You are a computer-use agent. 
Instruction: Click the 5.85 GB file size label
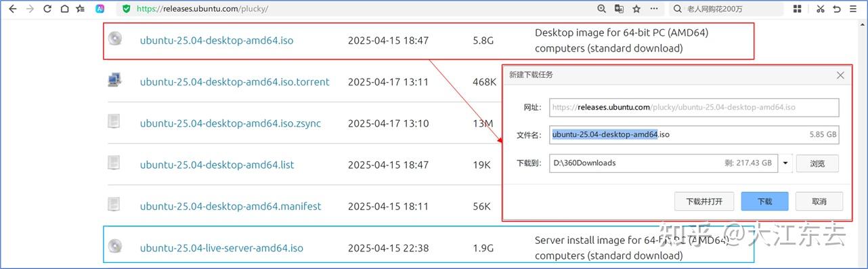click(x=823, y=135)
